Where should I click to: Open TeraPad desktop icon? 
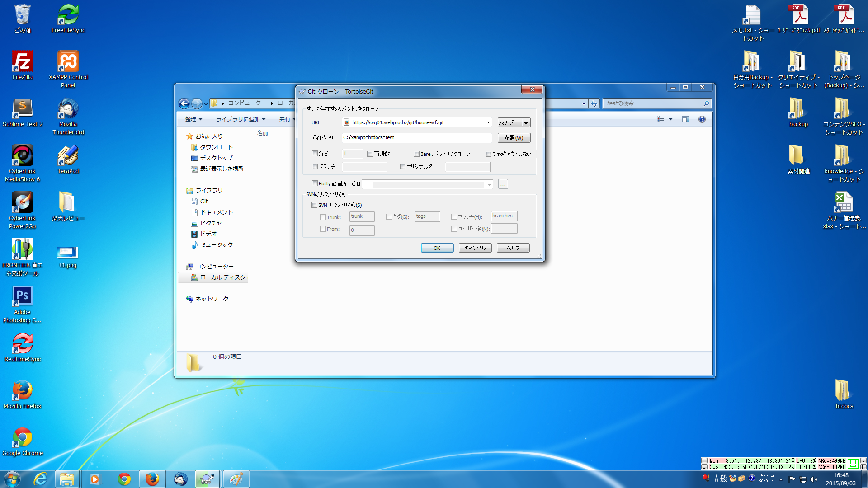click(x=68, y=156)
